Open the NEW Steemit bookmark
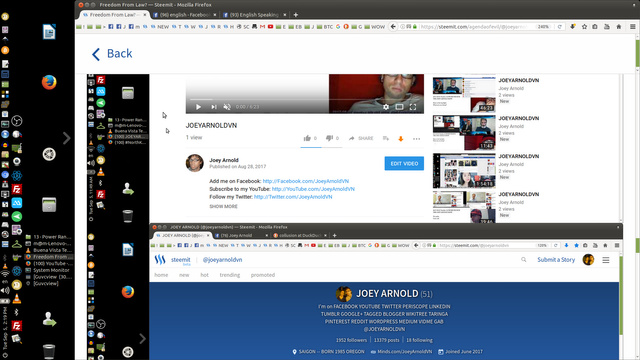640x360 pixels. (160, 27)
